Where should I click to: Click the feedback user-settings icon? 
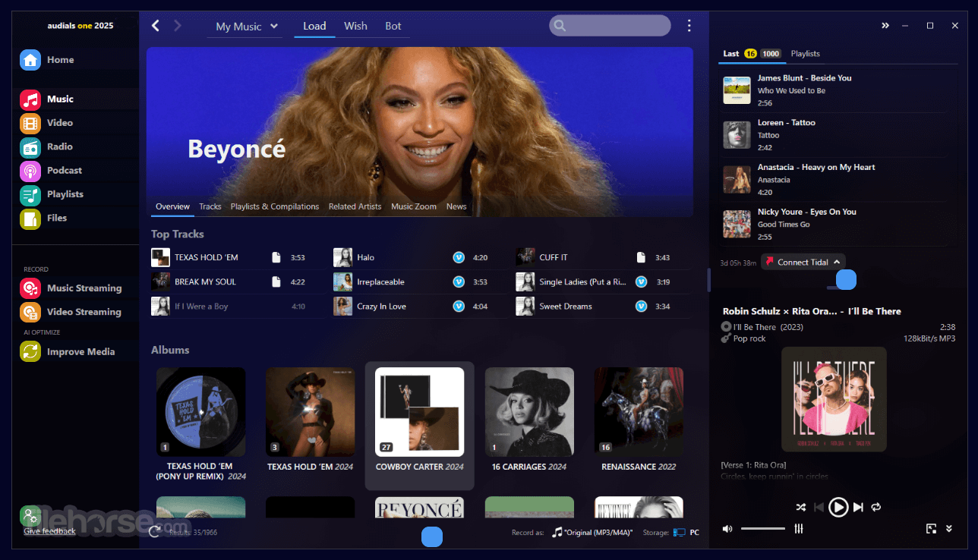[x=30, y=516]
